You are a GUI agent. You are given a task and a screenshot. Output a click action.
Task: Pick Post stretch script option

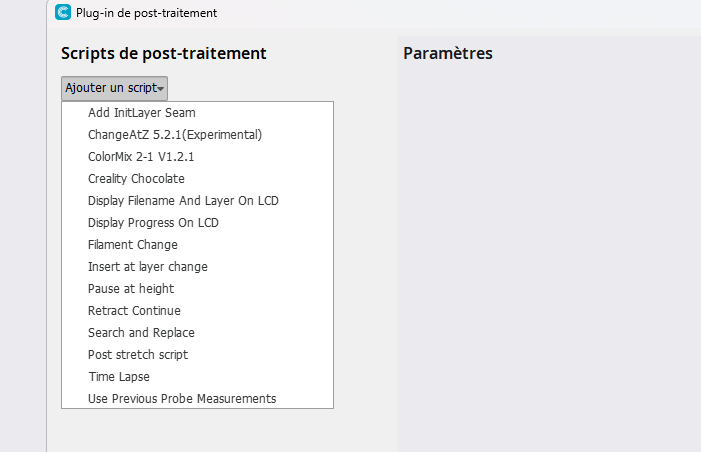[x=197, y=355]
